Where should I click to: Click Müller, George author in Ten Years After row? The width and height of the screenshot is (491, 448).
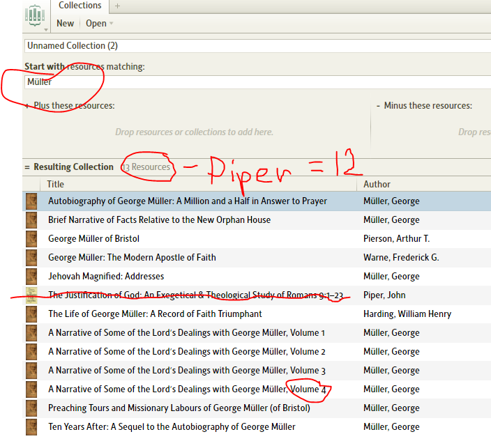coord(391,426)
